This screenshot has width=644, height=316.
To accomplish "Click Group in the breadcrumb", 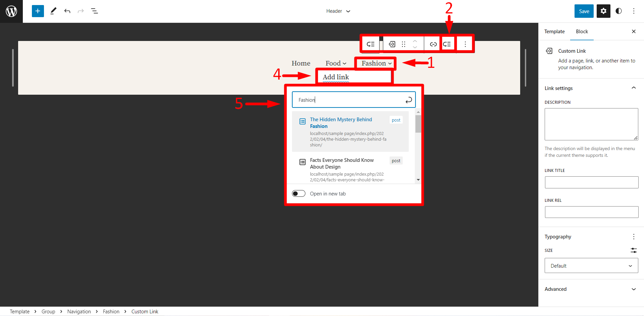I will 48,312.
